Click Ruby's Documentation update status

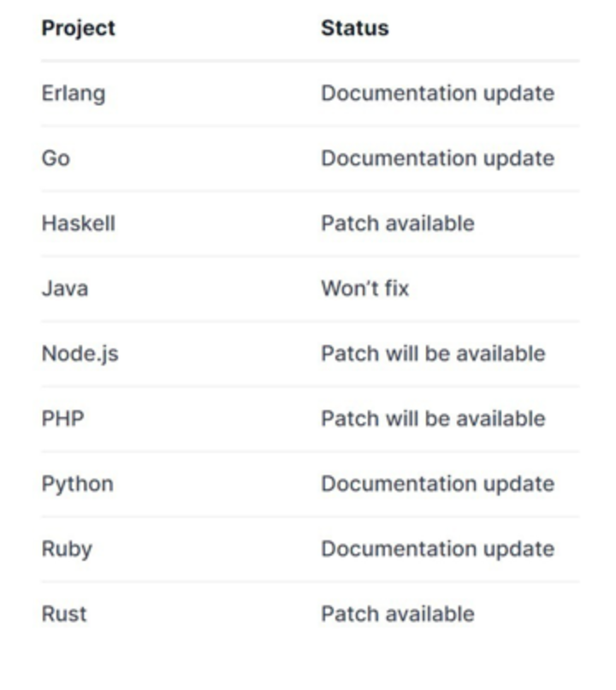click(437, 550)
